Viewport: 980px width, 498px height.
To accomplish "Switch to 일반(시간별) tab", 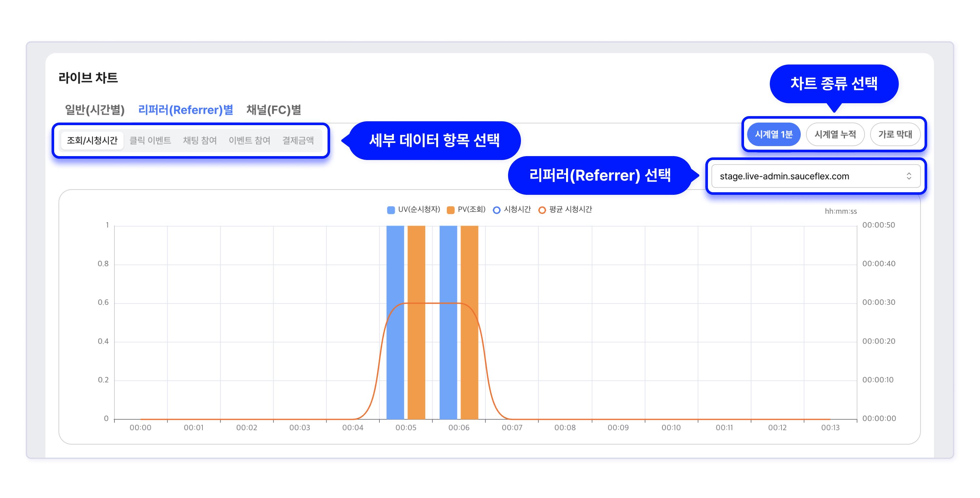I will (x=95, y=110).
